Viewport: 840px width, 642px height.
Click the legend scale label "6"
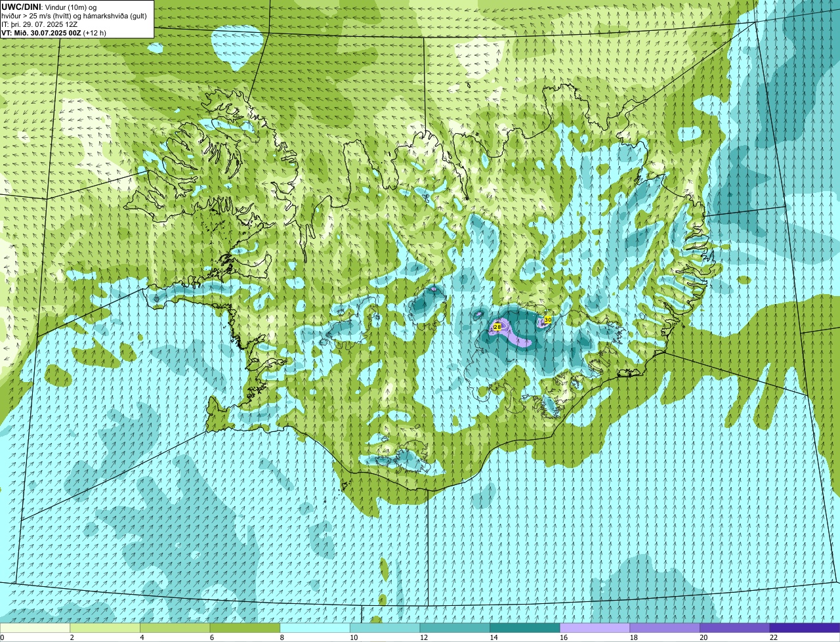pos(211,637)
